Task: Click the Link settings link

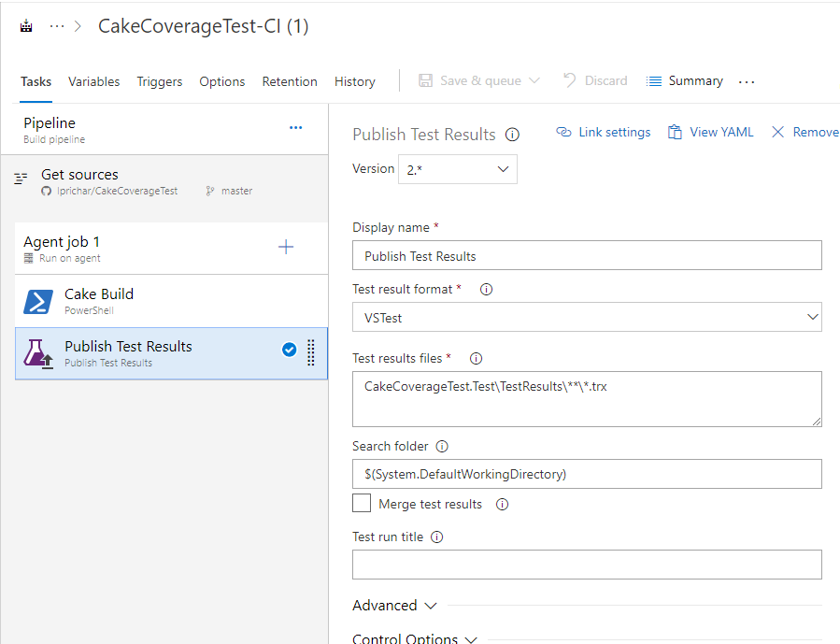Action: tap(604, 133)
